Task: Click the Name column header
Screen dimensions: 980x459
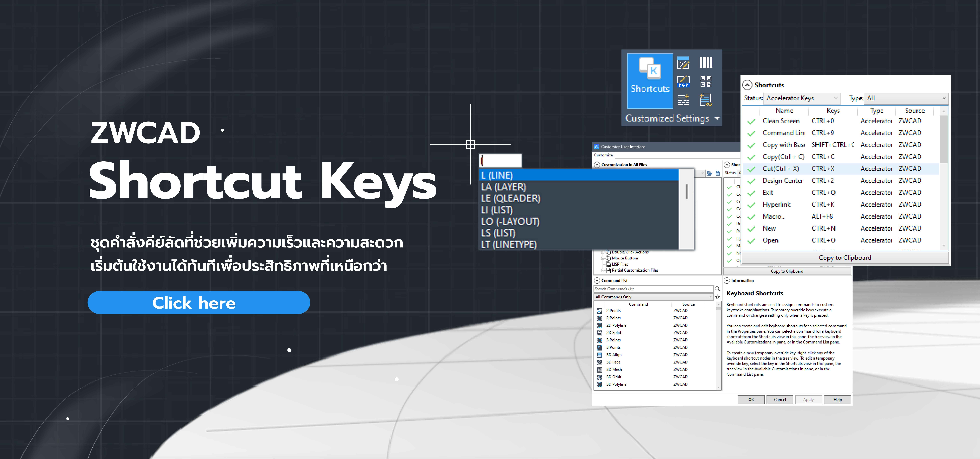Action: click(x=785, y=111)
